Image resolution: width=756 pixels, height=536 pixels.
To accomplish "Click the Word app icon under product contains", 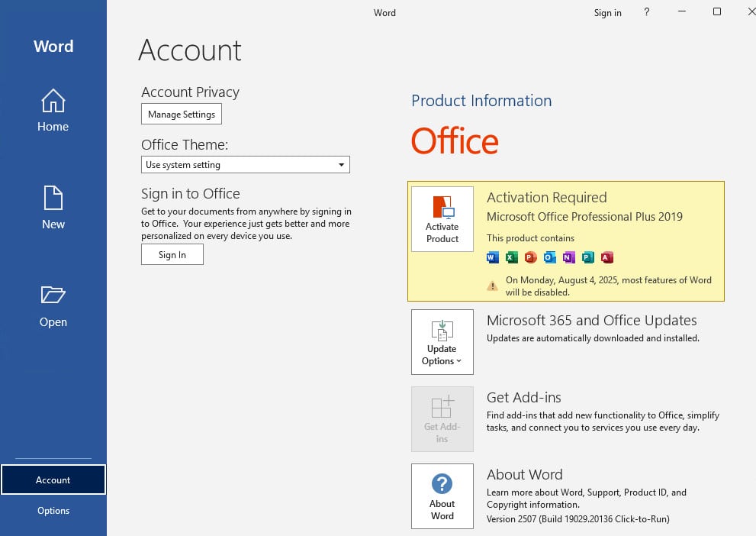I will point(492,257).
